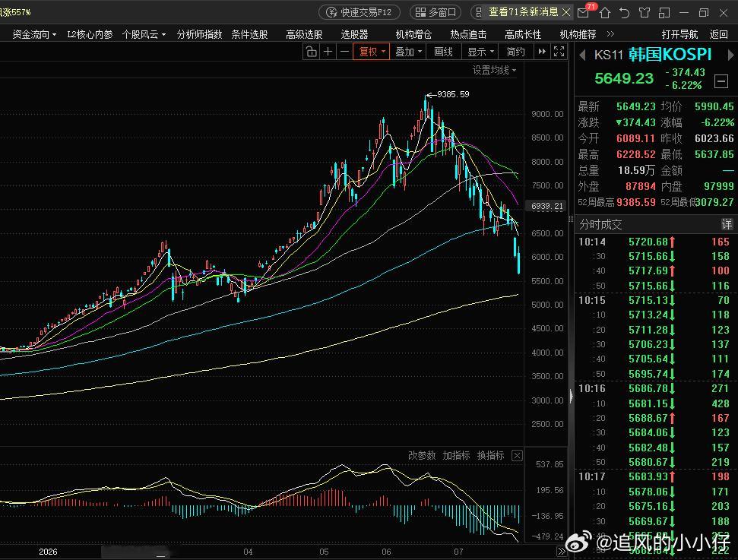Click 加指标 to add indicator
Screen dimensions: 738x560
tap(456, 456)
